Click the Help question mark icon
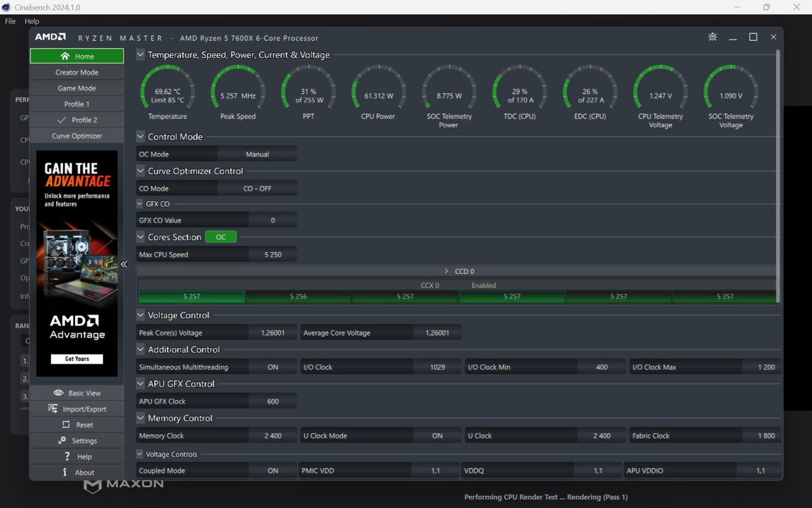 pos(67,457)
